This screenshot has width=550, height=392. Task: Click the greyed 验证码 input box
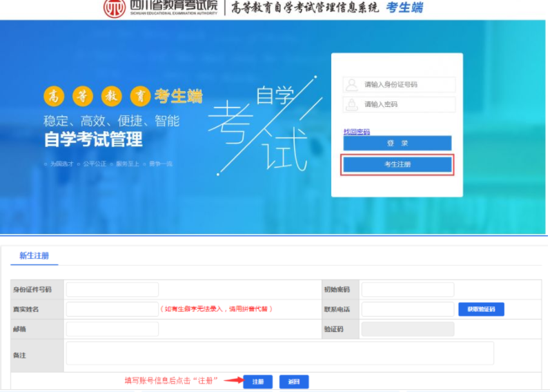tap(408, 329)
